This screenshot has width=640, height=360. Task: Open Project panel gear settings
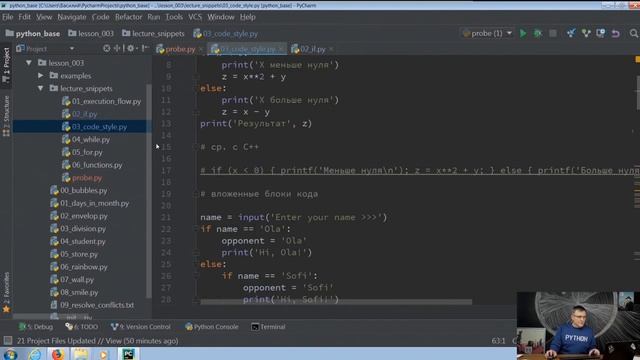(131, 49)
